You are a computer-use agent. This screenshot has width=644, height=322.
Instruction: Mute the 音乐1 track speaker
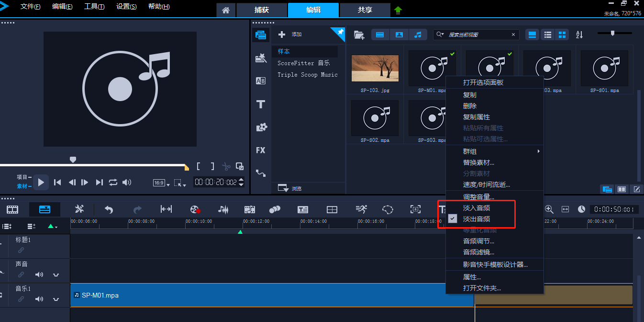[x=39, y=299]
